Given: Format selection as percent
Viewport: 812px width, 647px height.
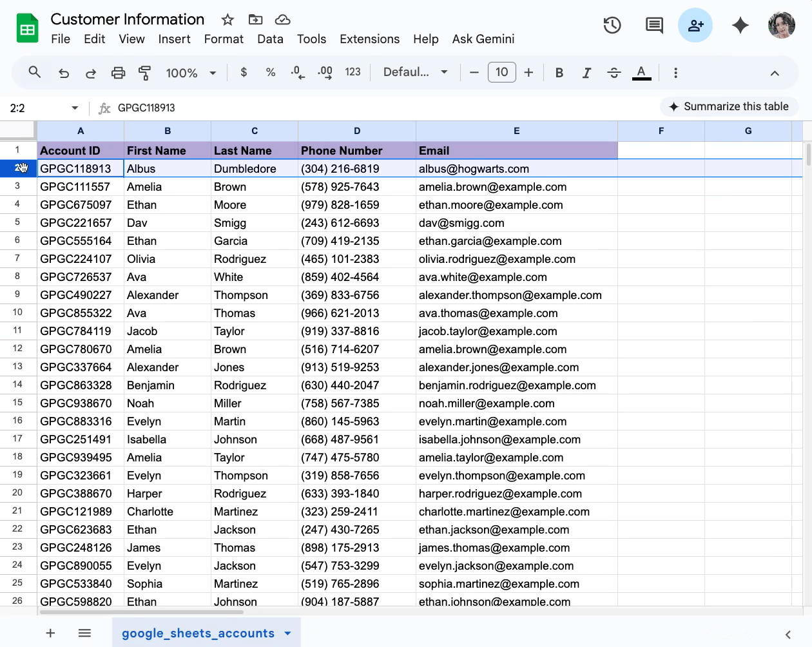Looking at the screenshot, I should pos(271,72).
